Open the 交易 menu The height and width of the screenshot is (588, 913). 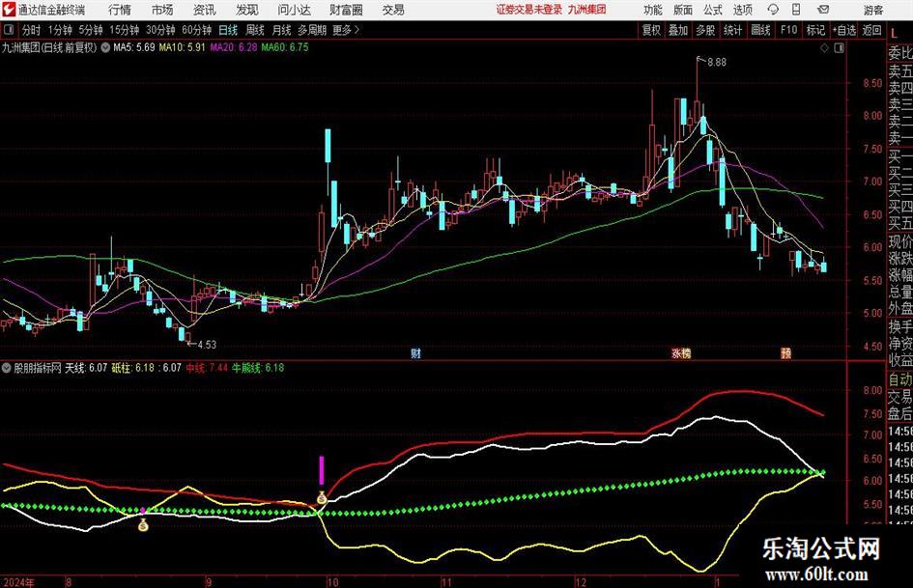(393, 10)
